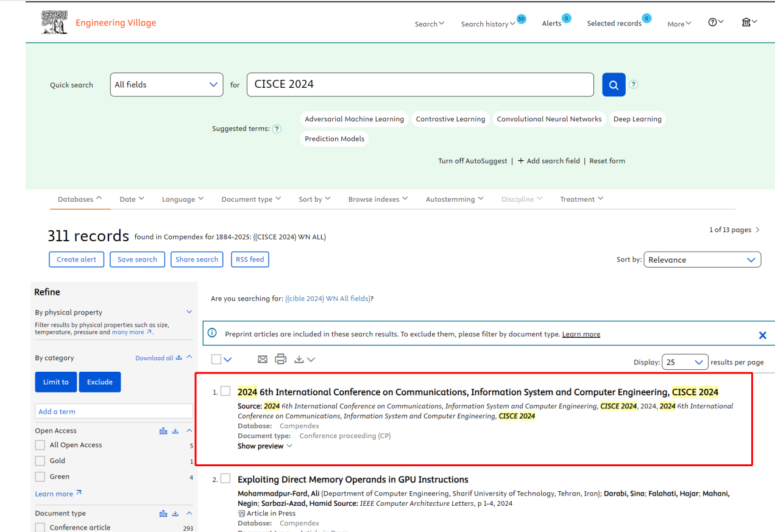Open the Databases tab
Image resolution: width=775 pixels, height=532 pixels.
[80, 199]
